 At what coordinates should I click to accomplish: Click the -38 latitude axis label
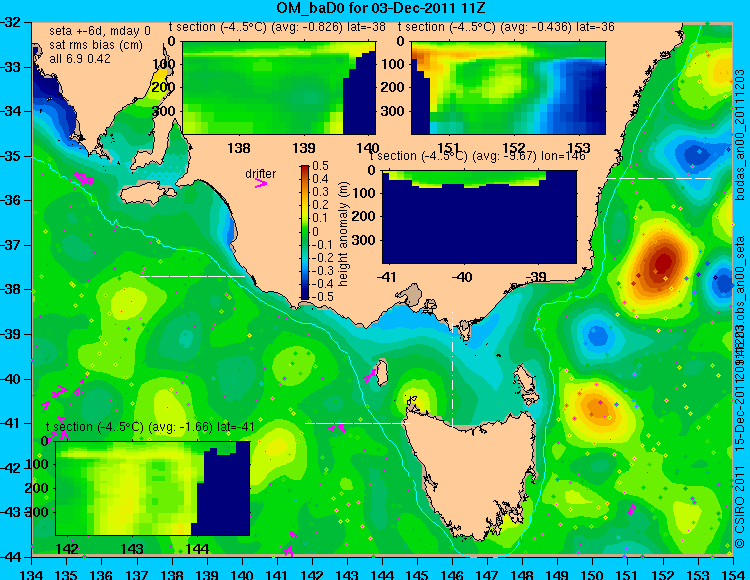[x=11, y=289]
